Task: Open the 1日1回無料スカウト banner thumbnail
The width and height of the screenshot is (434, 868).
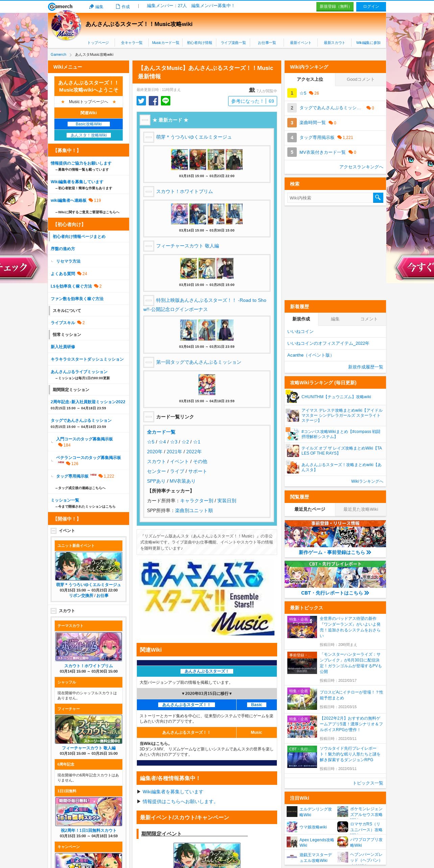Action: [89, 812]
